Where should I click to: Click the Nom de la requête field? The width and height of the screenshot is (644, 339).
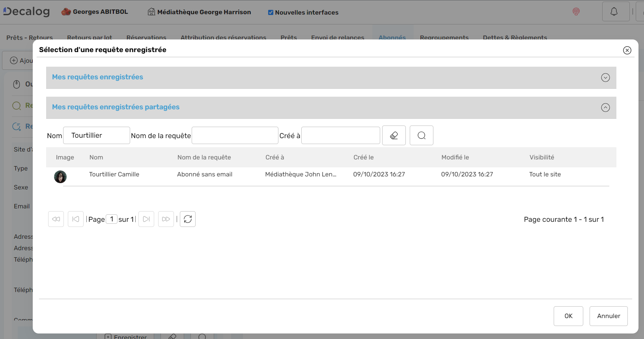pos(235,135)
